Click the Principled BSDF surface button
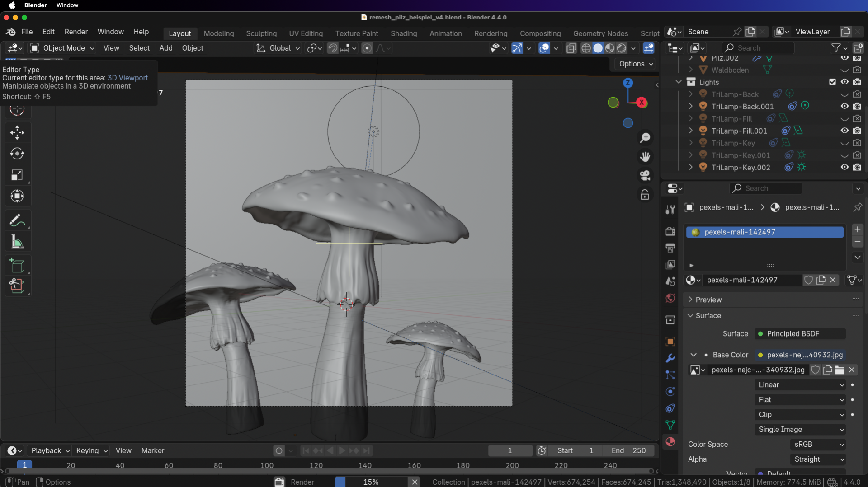Screen dimensions: 868x487 [x=799, y=333]
